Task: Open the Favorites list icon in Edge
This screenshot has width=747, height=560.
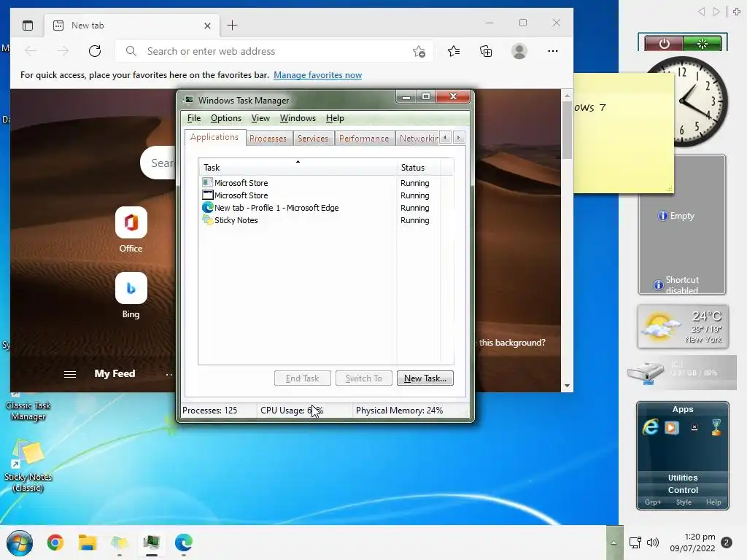Action: tap(454, 51)
